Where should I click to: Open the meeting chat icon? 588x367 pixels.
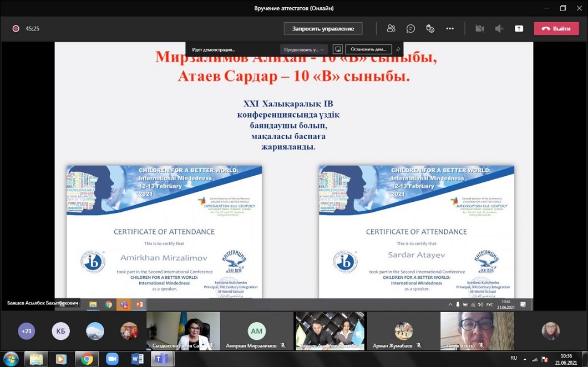(x=410, y=29)
